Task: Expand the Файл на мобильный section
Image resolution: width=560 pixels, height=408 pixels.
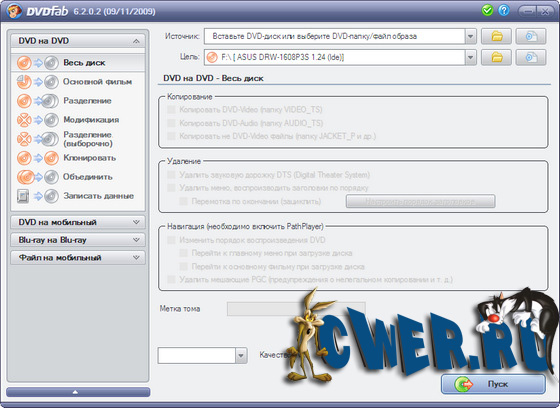Action: [78, 258]
